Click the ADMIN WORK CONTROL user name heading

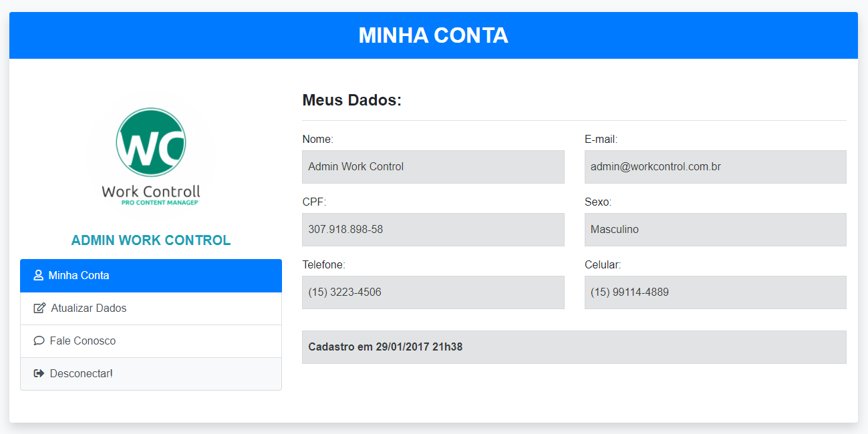[x=151, y=240]
